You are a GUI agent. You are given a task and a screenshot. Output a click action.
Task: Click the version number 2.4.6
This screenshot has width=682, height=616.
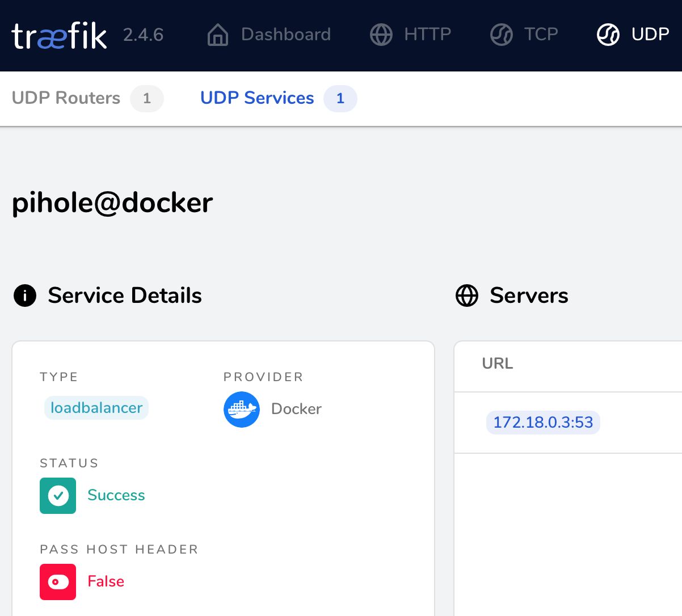click(143, 35)
